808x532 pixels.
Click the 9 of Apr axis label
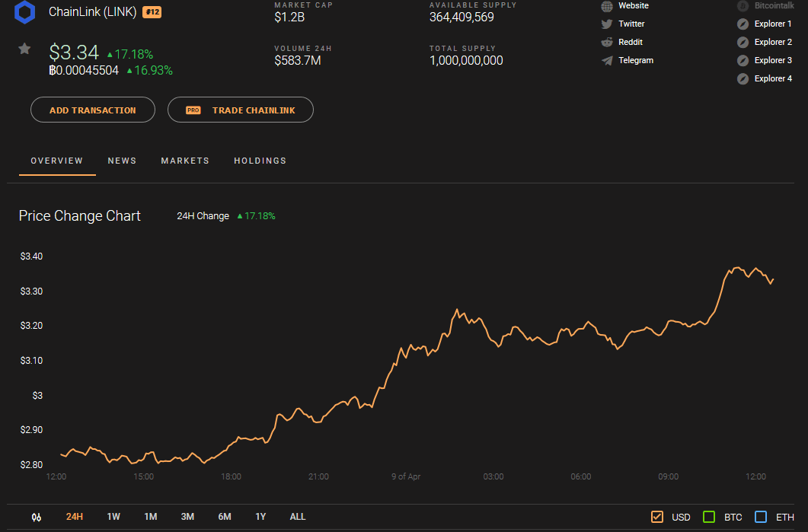pos(406,477)
